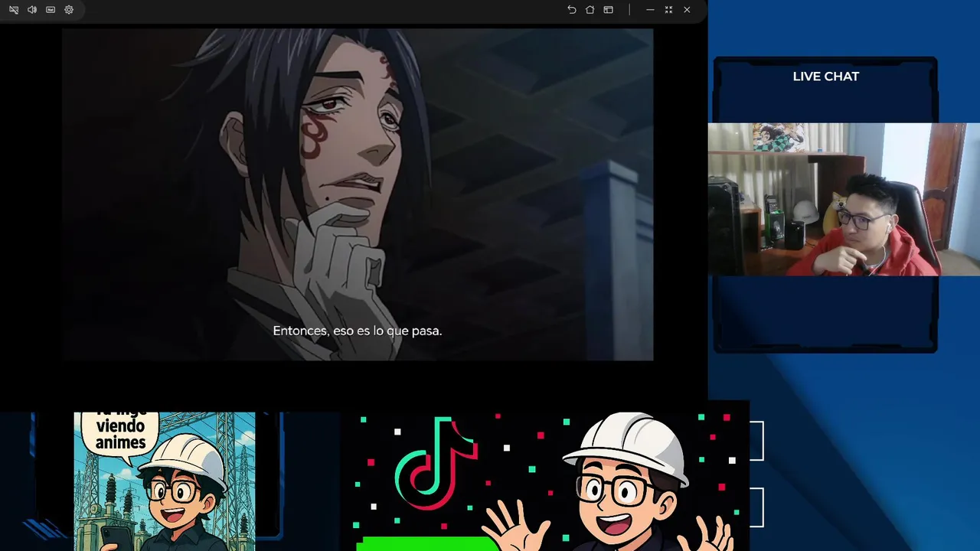Click the subtitle "Entonces, eso es lo que pasa."
Viewport: 980px width, 551px height.
click(358, 331)
